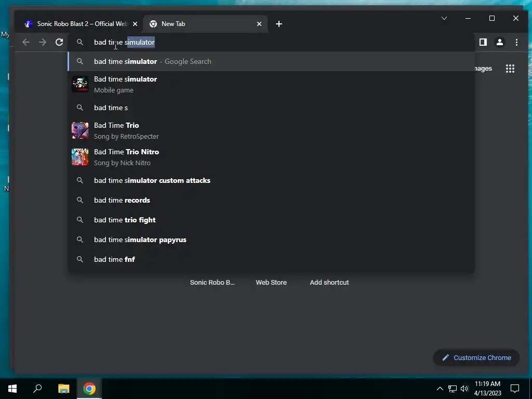Click the Chrome taskbar icon
Viewport: 532px width, 399px height.
[x=89, y=389]
